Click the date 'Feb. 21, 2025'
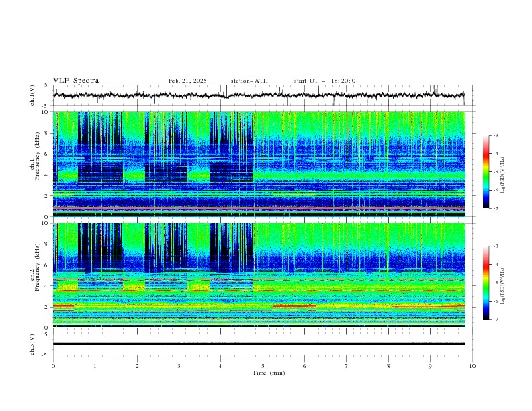Screen dimensions: 532x411 pos(187,81)
